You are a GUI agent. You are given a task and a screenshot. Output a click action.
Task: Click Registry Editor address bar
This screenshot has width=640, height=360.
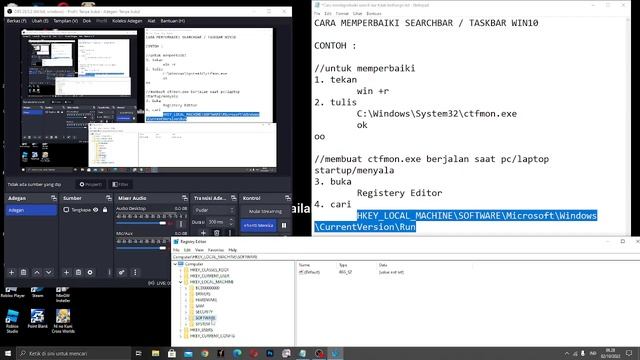pos(405,257)
